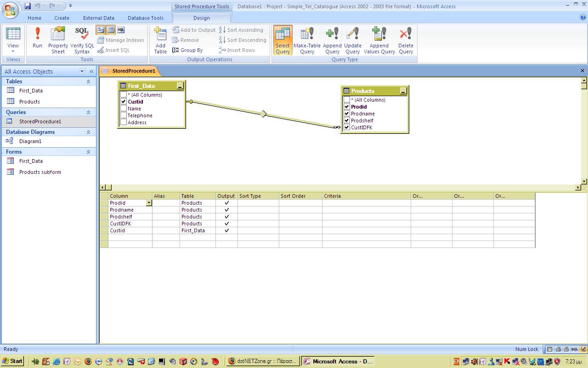588x368 pixels.
Task: Choose Update Query type
Action: pyautogui.click(x=352, y=40)
